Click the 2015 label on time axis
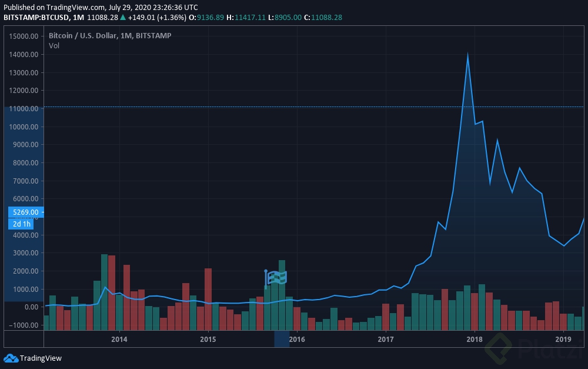Viewport: 588px width, 369px height. [x=208, y=340]
